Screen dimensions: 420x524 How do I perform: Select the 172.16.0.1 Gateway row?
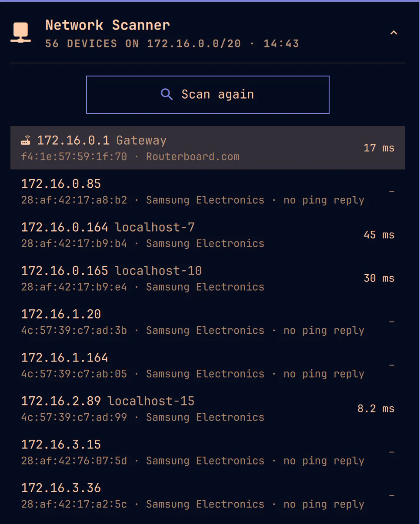[x=208, y=148]
